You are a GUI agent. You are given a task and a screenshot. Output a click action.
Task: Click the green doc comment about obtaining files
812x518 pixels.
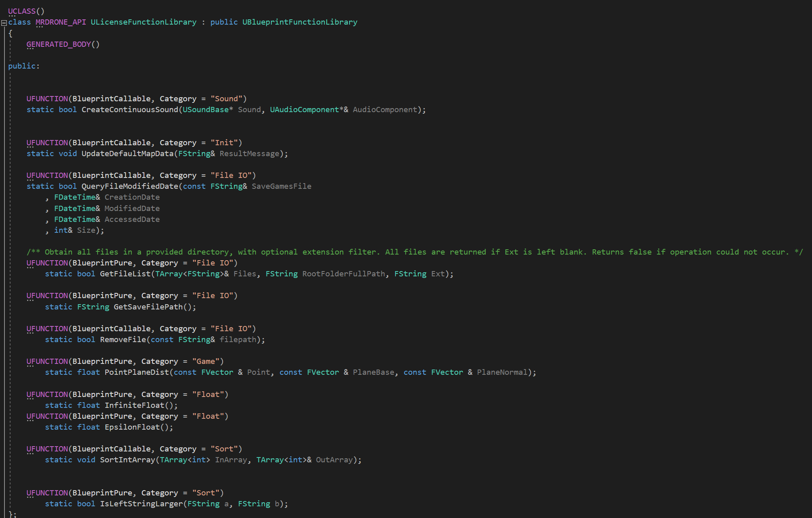(x=414, y=252)
